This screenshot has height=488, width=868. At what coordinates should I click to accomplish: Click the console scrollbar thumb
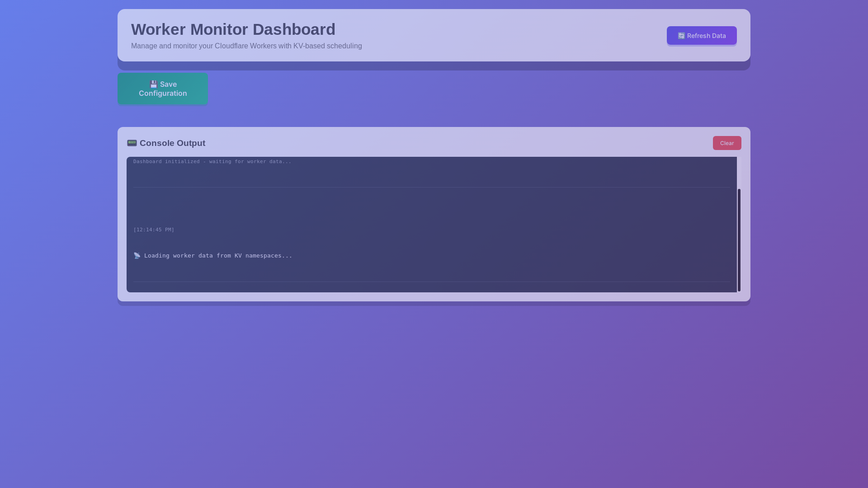click(x=739, y=240)
